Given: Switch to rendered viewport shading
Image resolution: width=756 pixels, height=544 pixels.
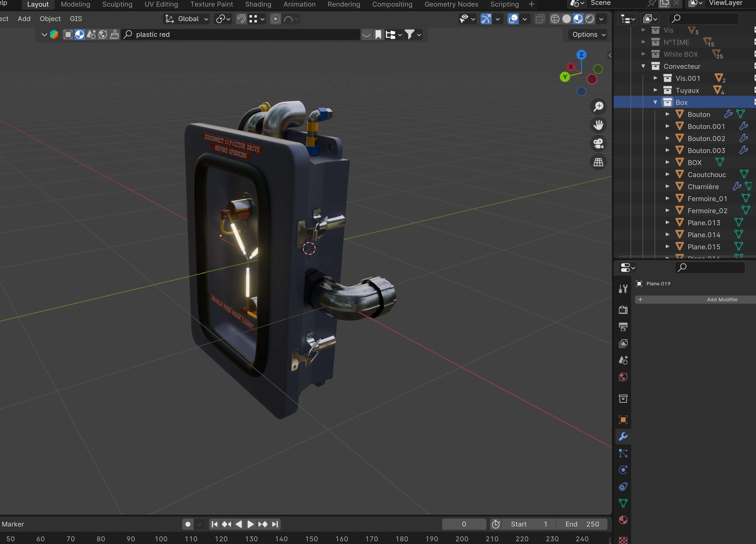Looking at the screenshot, I should point(590,19).
